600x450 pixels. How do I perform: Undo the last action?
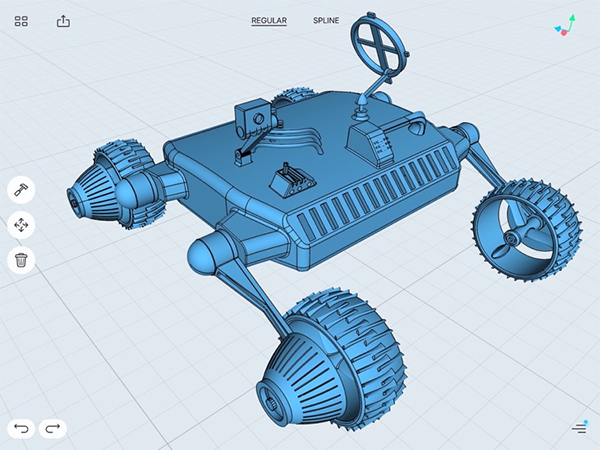pos(21,429)
